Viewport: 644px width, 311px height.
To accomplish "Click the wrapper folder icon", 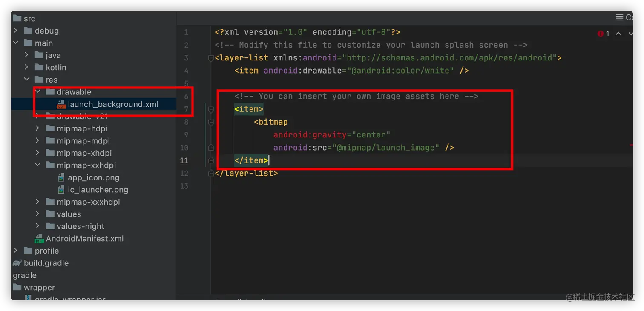I will click(17, 287).
